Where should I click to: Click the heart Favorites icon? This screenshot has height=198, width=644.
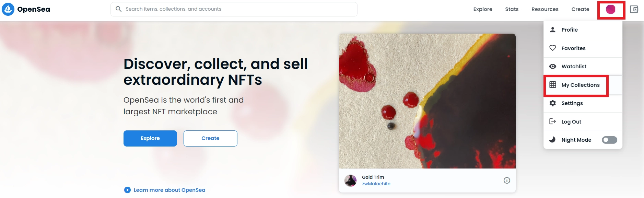tap(552, 48)
